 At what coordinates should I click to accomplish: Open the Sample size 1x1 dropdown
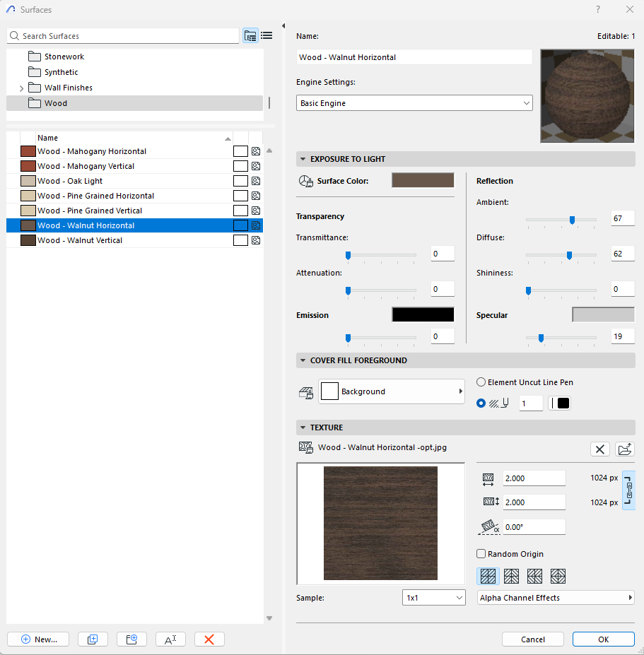coord(433,598)
